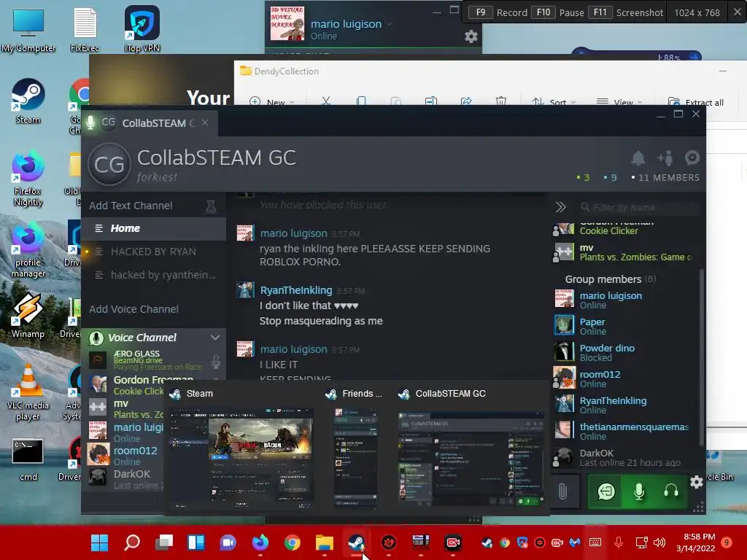
Task: Select the Home text channel
Action: 153,228
